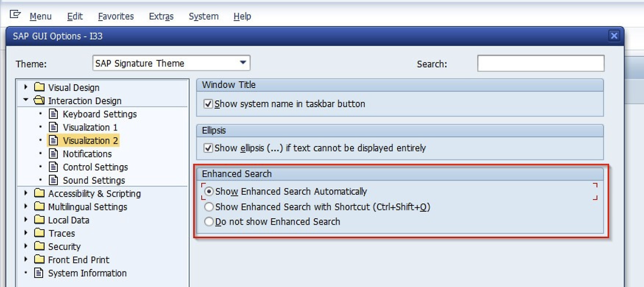Image resolution: width=644 pixels, height=287 pixels.
Task: Click the Control Settings page icon
Action: tap(53, 167)
